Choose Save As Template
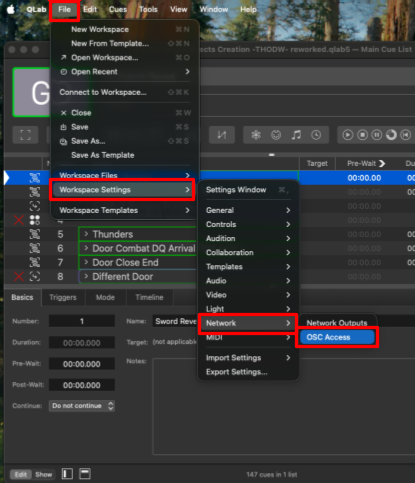Image resolution: width=415 pixels, height=483 pixels. (x=125, y=155)
